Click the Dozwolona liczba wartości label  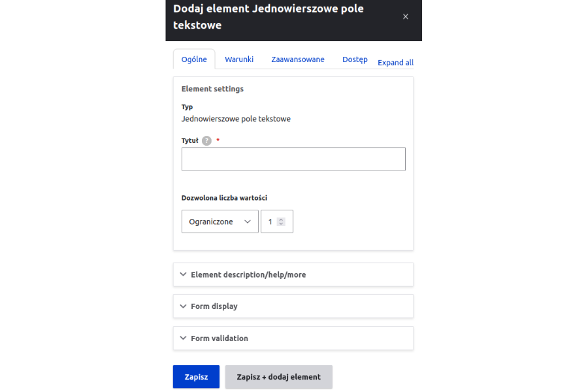point(224,198)
